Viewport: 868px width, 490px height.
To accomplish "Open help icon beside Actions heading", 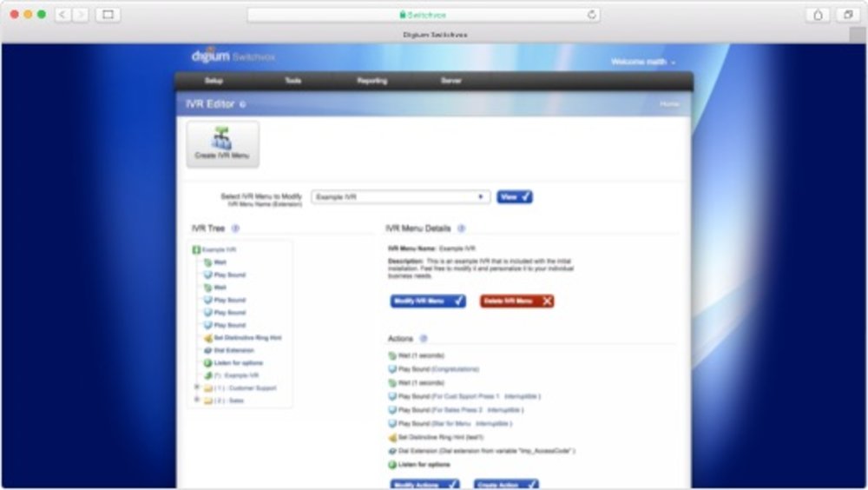I will pos(424,339).
